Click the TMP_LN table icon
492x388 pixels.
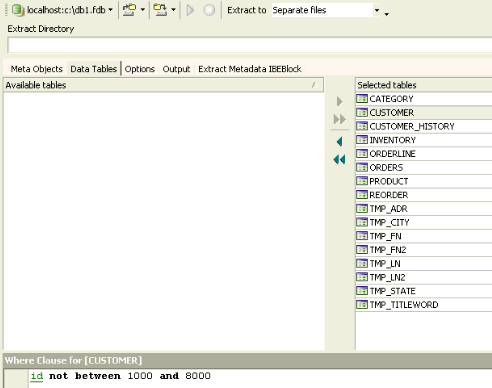coord(362,263)
